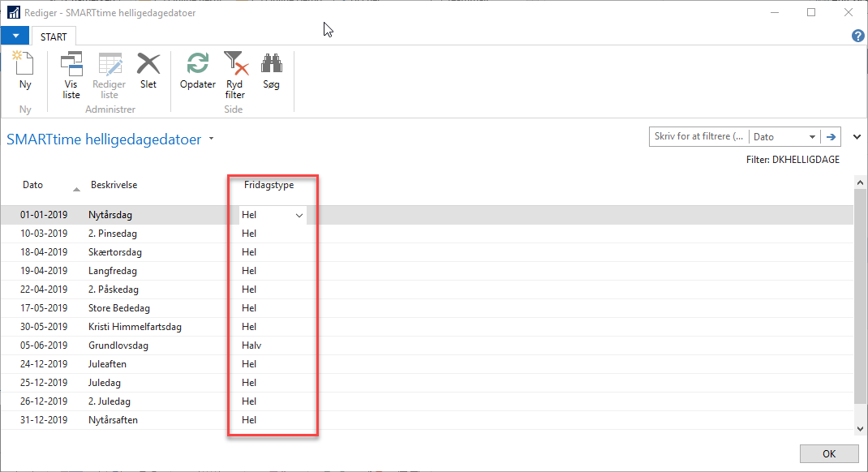868x472 pixels.
Task: Click the Nytårsaften description cell
Action: [x=113, y=420]
